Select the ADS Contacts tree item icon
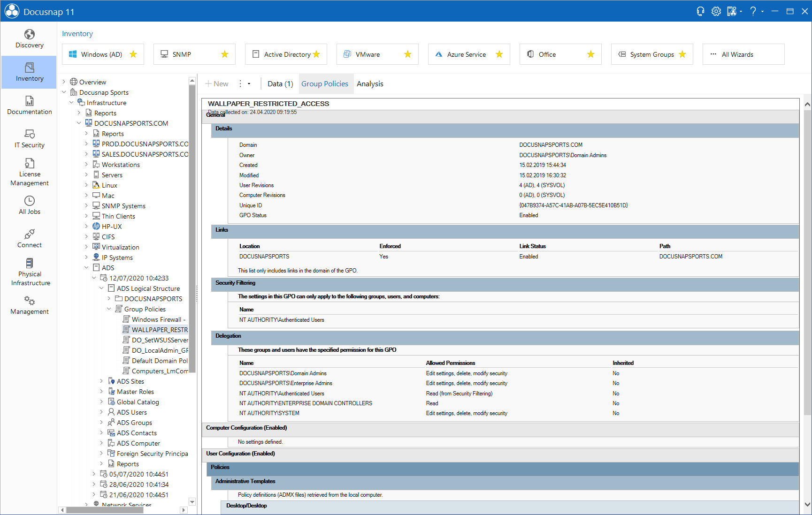The width and height of the screenshot is (812, 515). [x=111, y=433]
